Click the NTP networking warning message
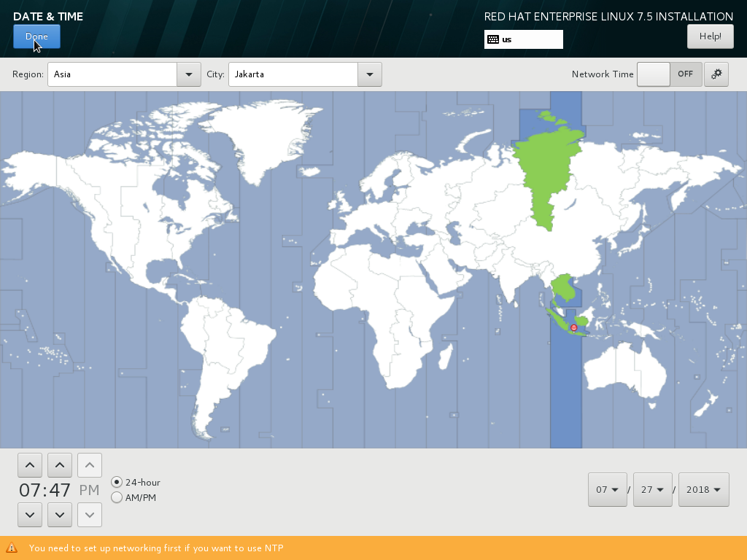Screen dimensions: 747x560 point(156,548)
